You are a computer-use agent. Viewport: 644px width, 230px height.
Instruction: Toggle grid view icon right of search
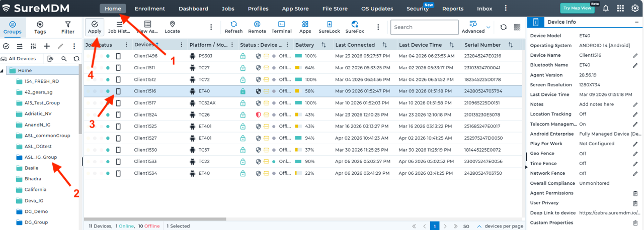click(x=517, y=28)
